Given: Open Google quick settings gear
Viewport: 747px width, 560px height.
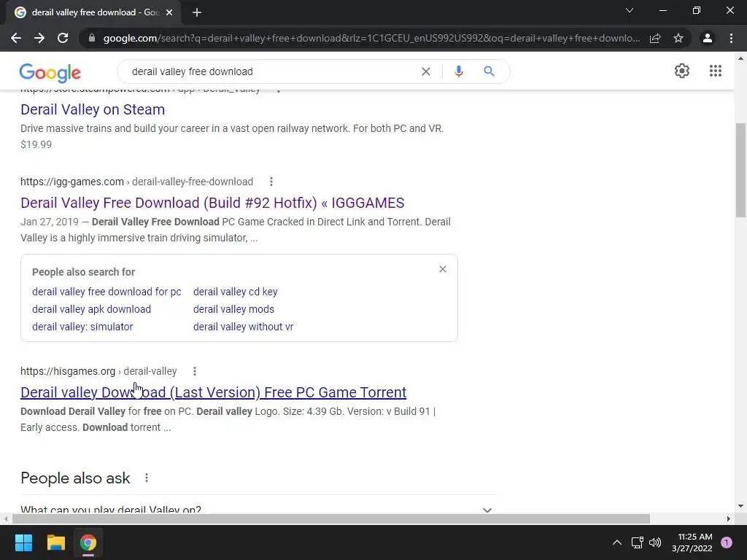Looking at the screenshot, I should (x=682, y=71).
